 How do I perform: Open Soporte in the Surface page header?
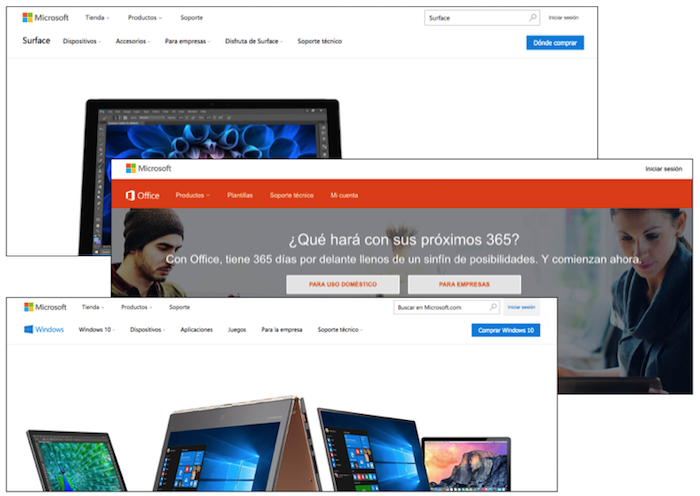(192, 17)
